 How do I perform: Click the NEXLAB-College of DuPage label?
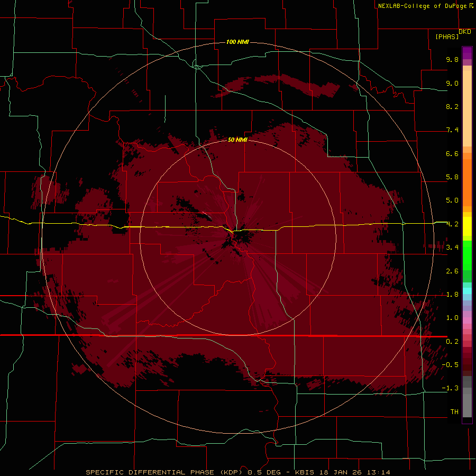423,6
